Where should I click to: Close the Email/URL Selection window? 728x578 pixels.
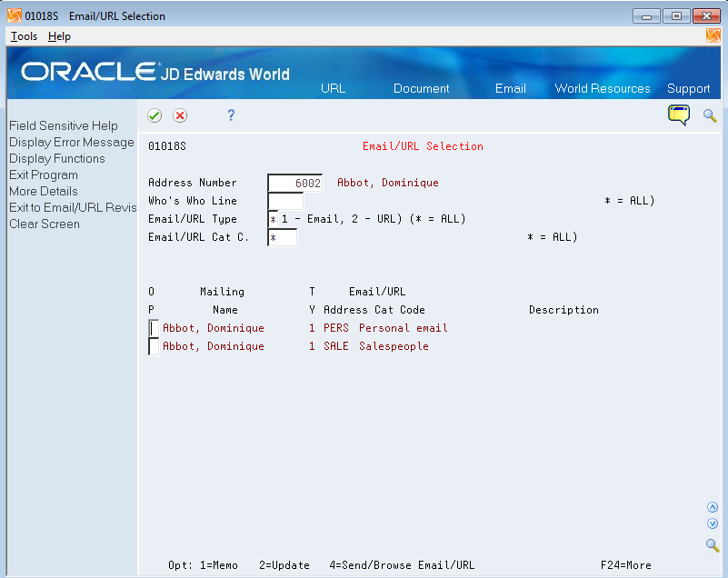coord(706,16)
